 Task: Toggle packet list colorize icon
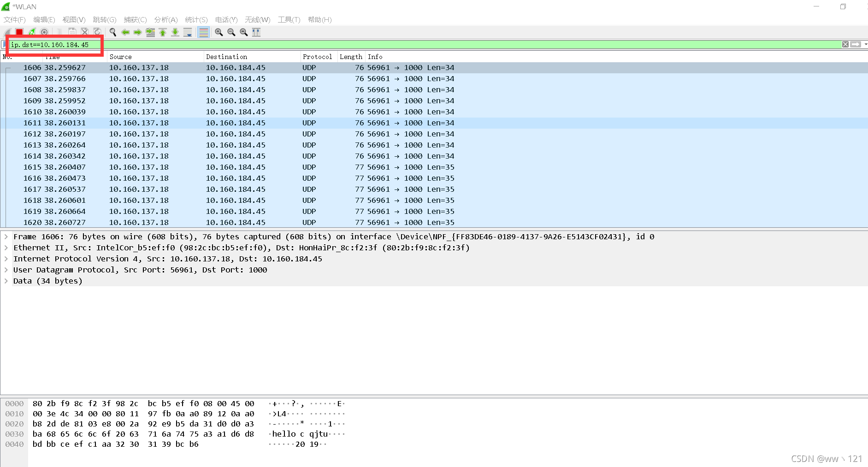click(x=203, y=32)
